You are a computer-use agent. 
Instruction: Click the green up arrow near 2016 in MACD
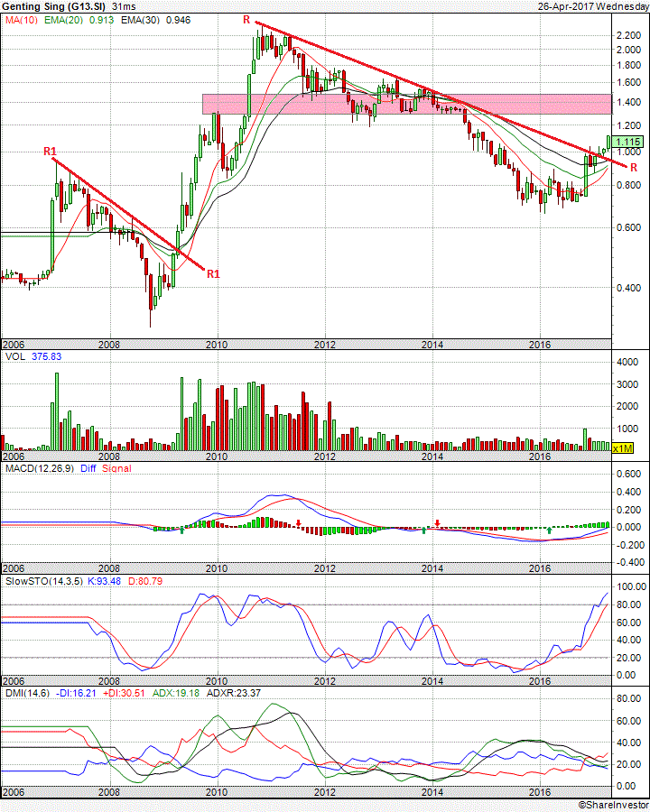(x=550, y=531)
